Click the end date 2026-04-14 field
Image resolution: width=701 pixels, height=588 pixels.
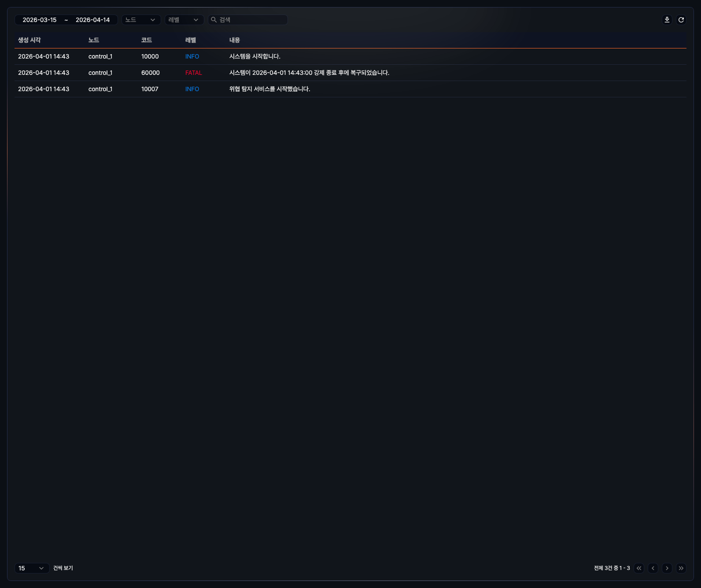[x=92, y=20]
